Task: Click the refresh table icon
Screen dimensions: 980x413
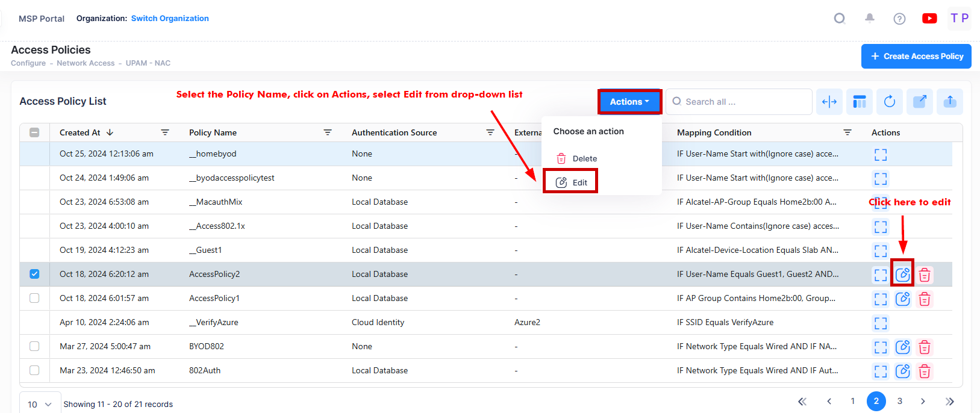Action: pos(890,102)
